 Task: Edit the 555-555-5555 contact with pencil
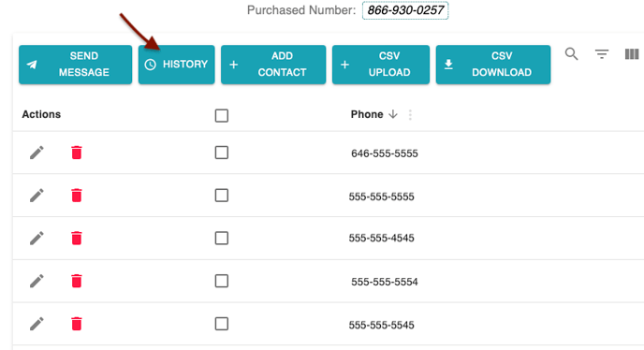(37, 196)
